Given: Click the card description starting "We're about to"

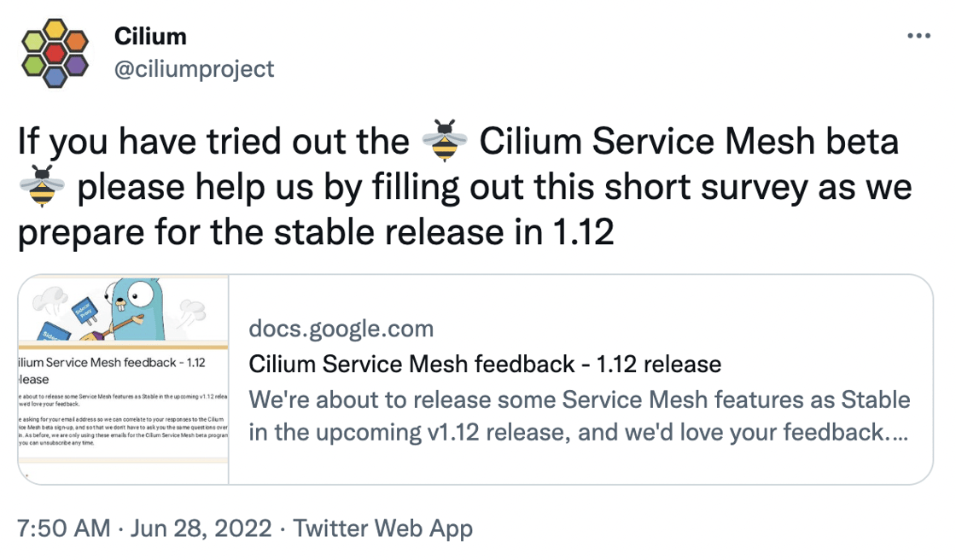Looking at the screenshot, I should 580,416.
